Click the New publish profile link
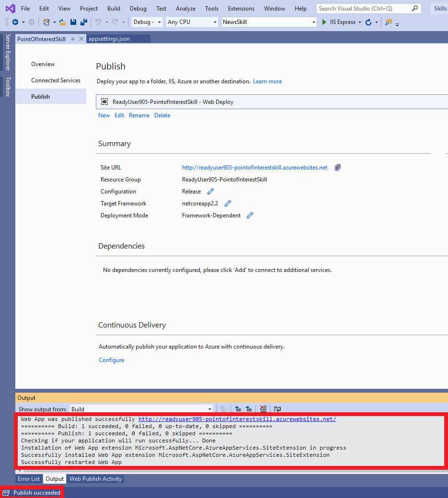This screenshot has height=498, width=448. (x=104, y=115)
